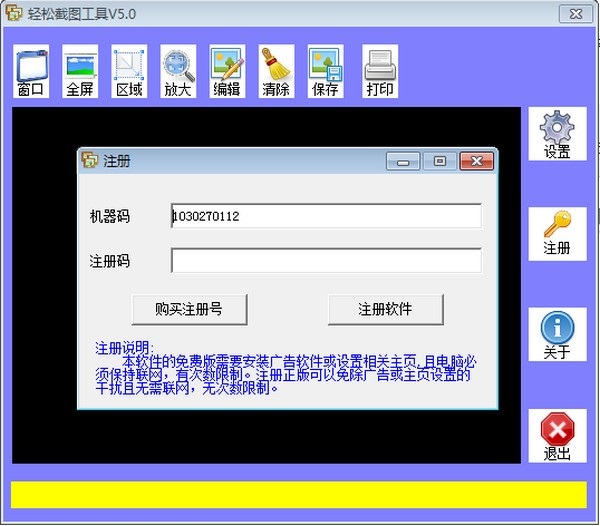Click the 注册 dialog title bar icon

[x=90, y=160]
